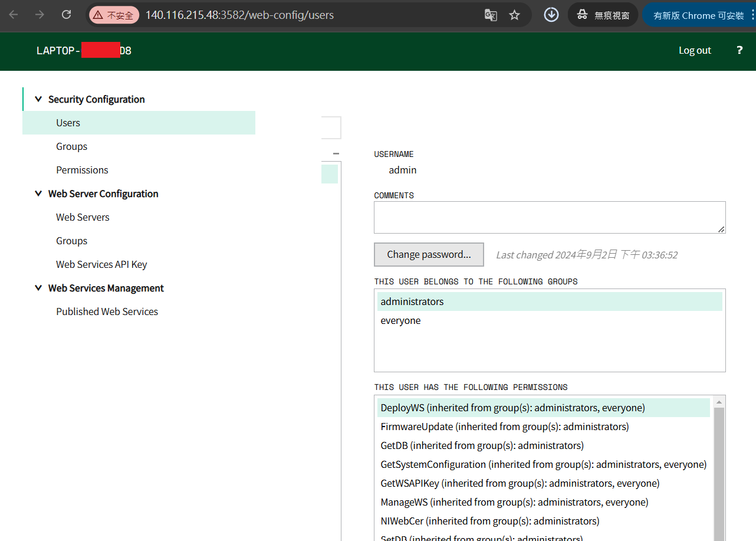This screenshot has height=541, width=756.
Task: Click the Change password button
Action: [x=429, y=254]
